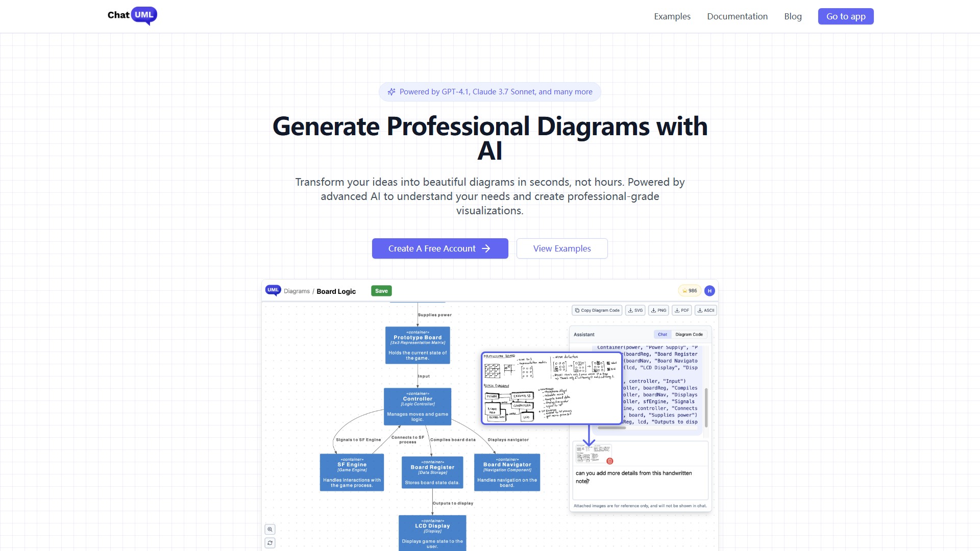Click the View Examples button

coord(562,248)
